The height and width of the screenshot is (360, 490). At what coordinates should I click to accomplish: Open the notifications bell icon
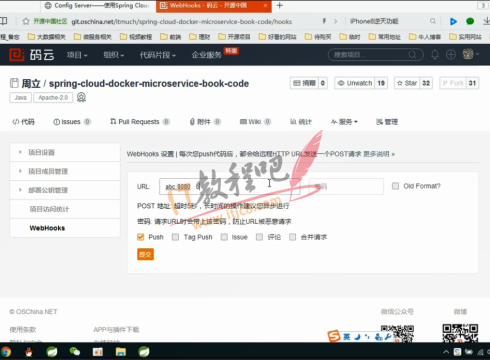435,55
